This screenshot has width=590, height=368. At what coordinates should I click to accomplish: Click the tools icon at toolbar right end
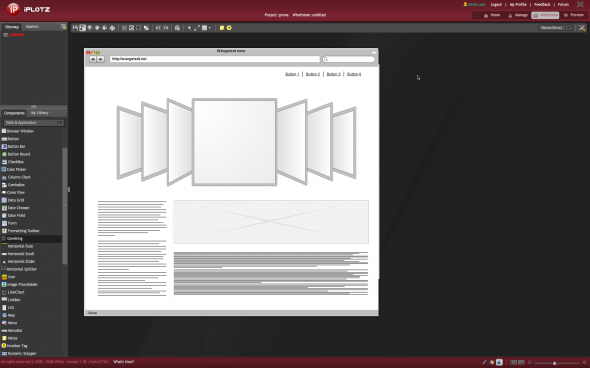[582, 28]
